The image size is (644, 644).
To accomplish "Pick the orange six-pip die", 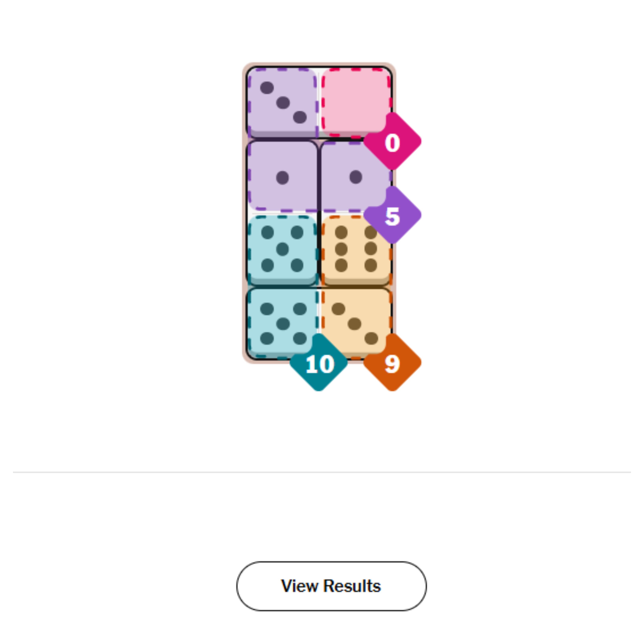I will pyautogui.click(x=355, y=249).
